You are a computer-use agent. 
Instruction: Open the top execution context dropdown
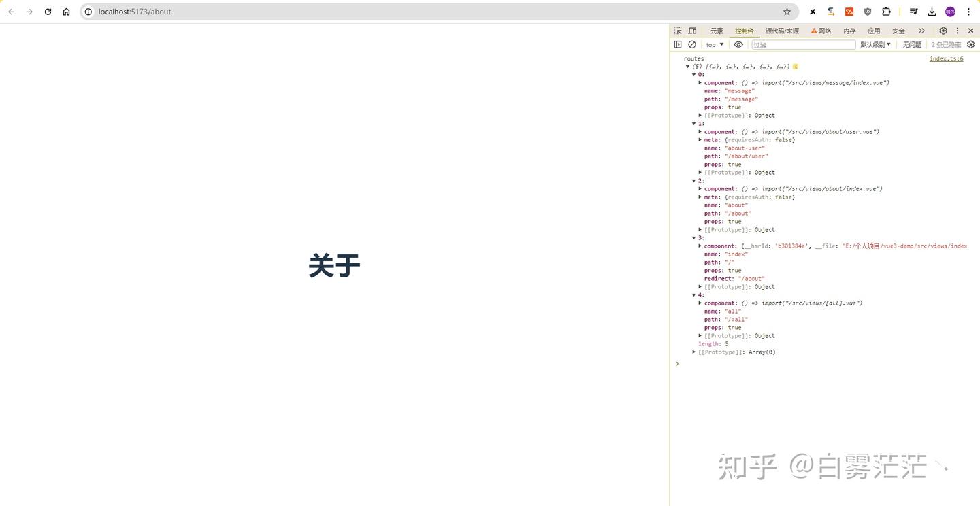coord(713,44)
